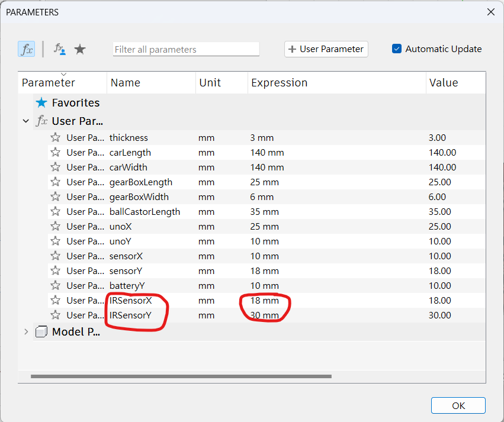
Task: Click the favorites star filter icon
Action: coord(80,49)
